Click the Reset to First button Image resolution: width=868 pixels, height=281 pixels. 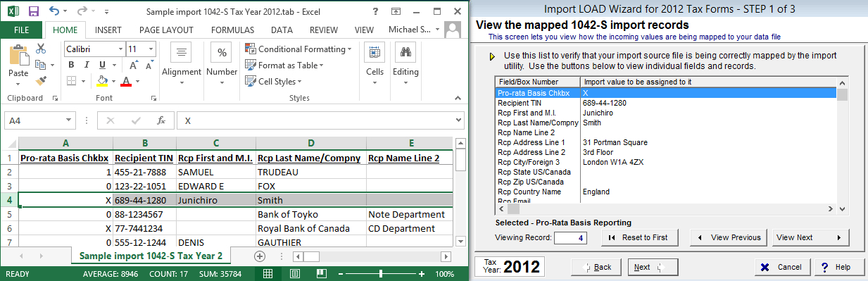[638, 237]
